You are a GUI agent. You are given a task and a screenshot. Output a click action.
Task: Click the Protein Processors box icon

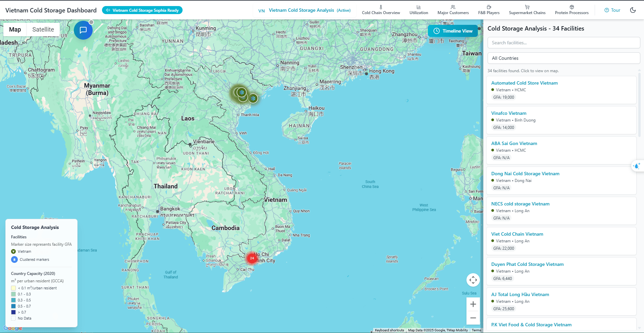[572, 7]
